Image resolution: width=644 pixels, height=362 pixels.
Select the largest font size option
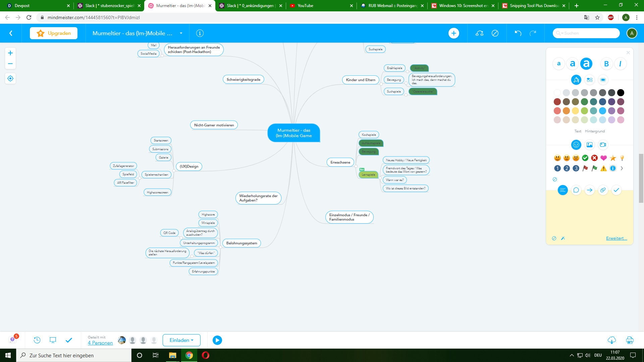coord(586,64)
